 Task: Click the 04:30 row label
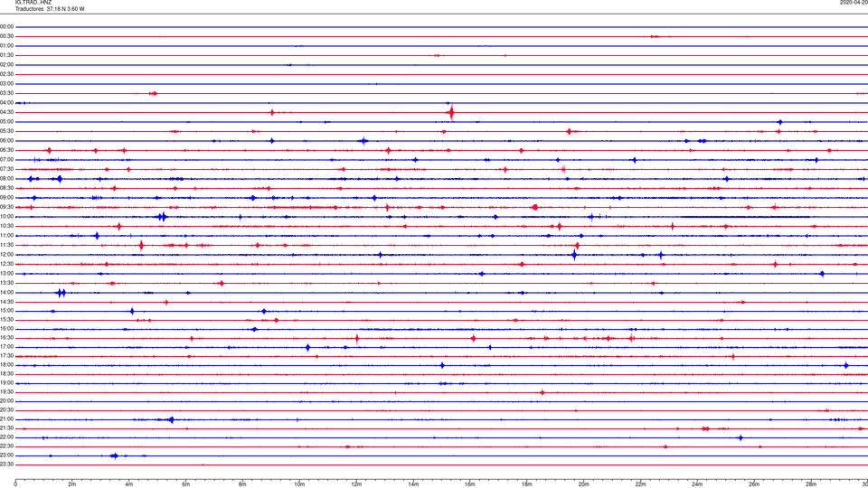[x=7, y=112]
